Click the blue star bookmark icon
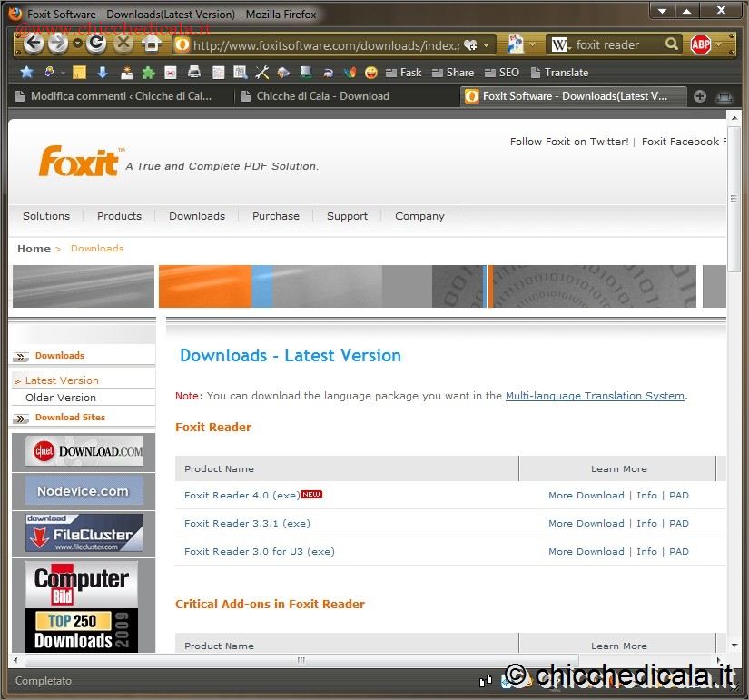 pyautogui.click(x=26, y=73)
